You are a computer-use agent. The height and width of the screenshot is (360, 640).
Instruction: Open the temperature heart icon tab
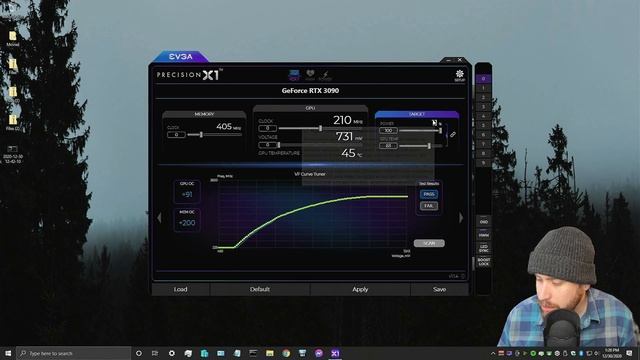(x=310, y=75)
